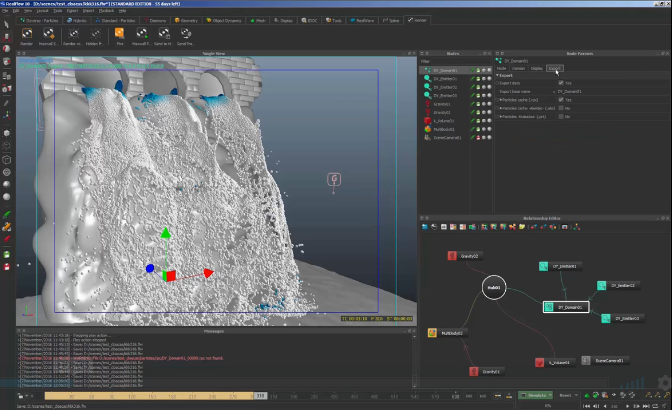Switch to the Hybrido shelf tab

point(77,20)
